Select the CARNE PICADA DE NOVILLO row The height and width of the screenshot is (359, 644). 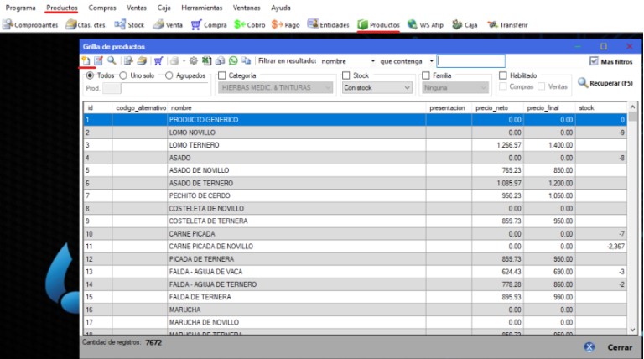pos(356,247)
